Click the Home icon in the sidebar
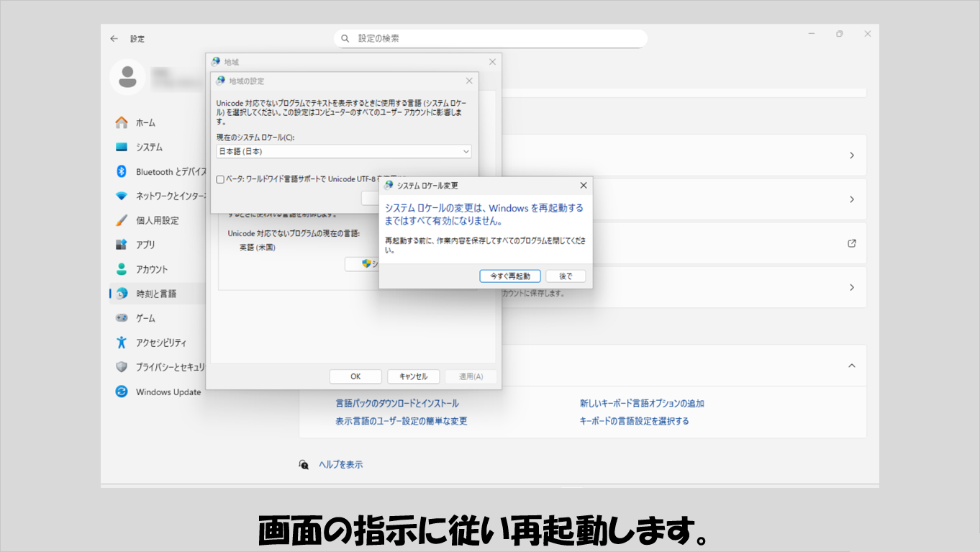This screenshot has width=980, height=552. point(122,122)
